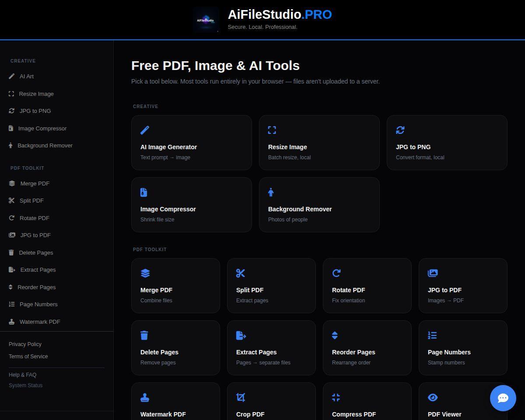Open the JPG to PNG card title
The image size is (525, 420).
[x=413, y=147]
